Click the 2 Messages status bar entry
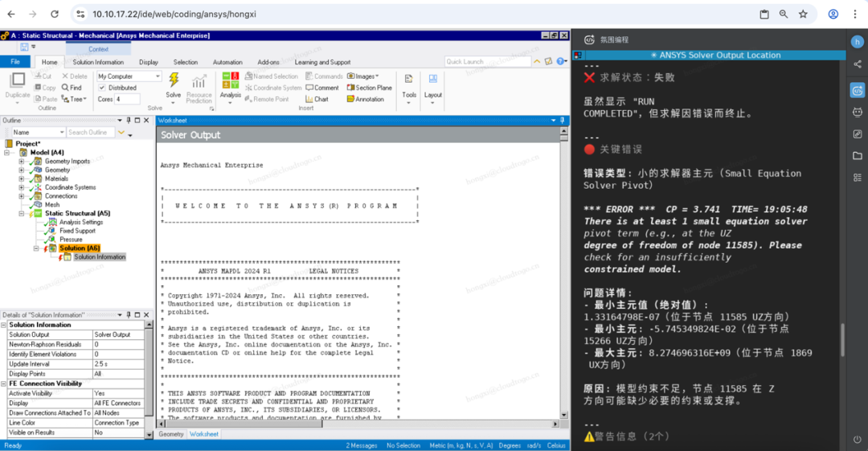 [x=362, y=445]
